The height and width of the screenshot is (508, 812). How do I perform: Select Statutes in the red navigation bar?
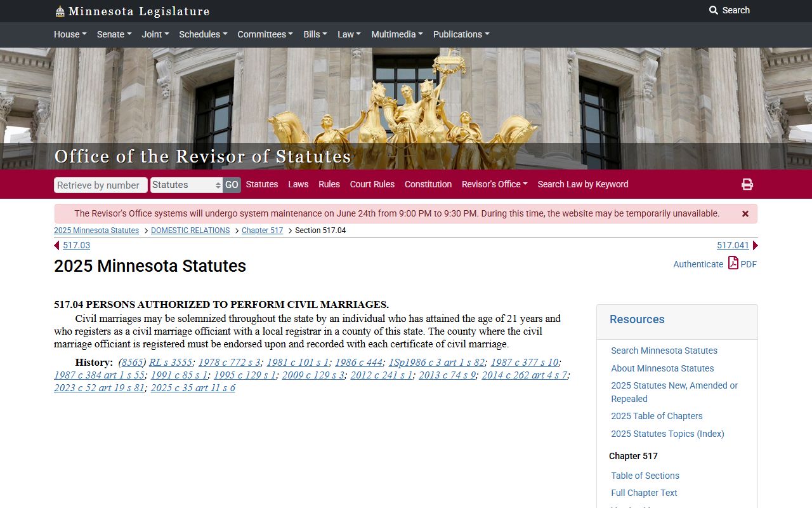(x=262, y=184)
